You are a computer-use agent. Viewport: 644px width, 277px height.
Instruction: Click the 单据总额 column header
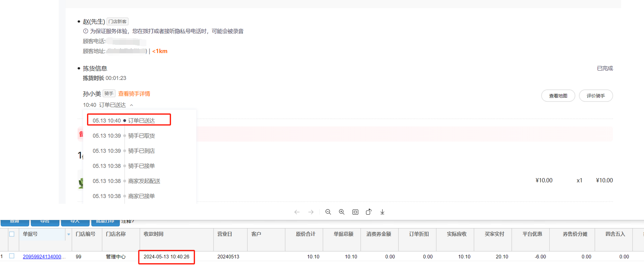coord(343,234)
